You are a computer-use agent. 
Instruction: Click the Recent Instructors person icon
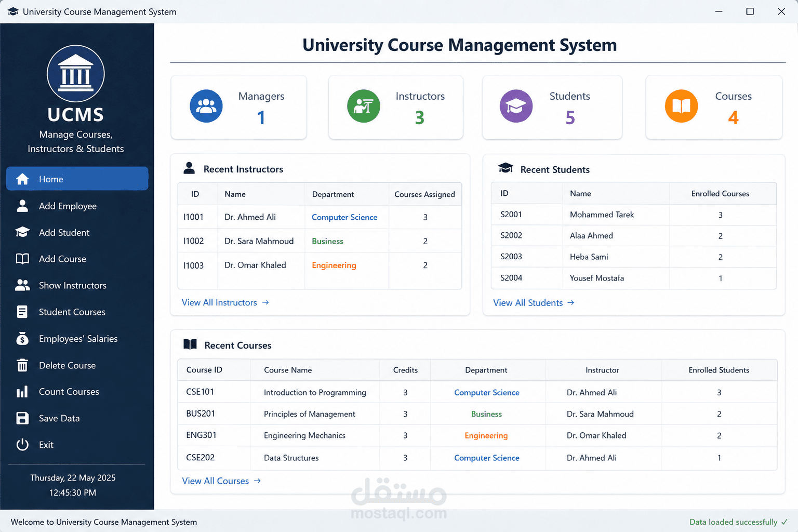pos(190,168)
